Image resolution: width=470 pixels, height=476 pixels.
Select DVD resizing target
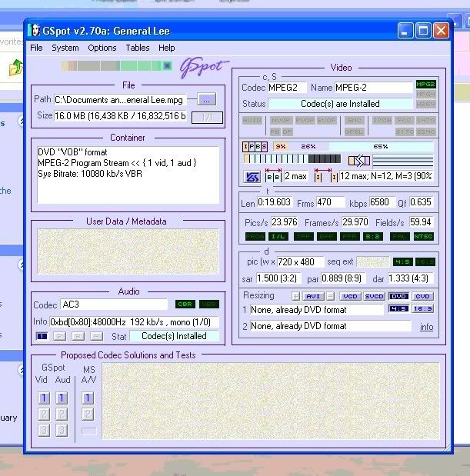tap(398, 296)
